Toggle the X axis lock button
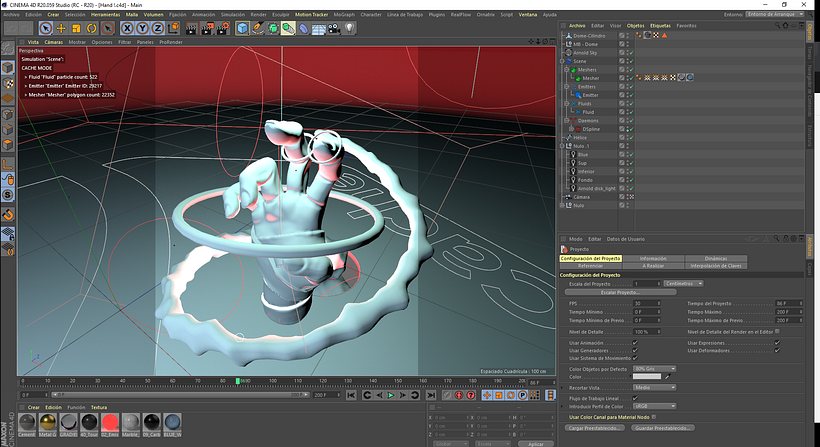820x447 pixels. [x=126, y=29]
